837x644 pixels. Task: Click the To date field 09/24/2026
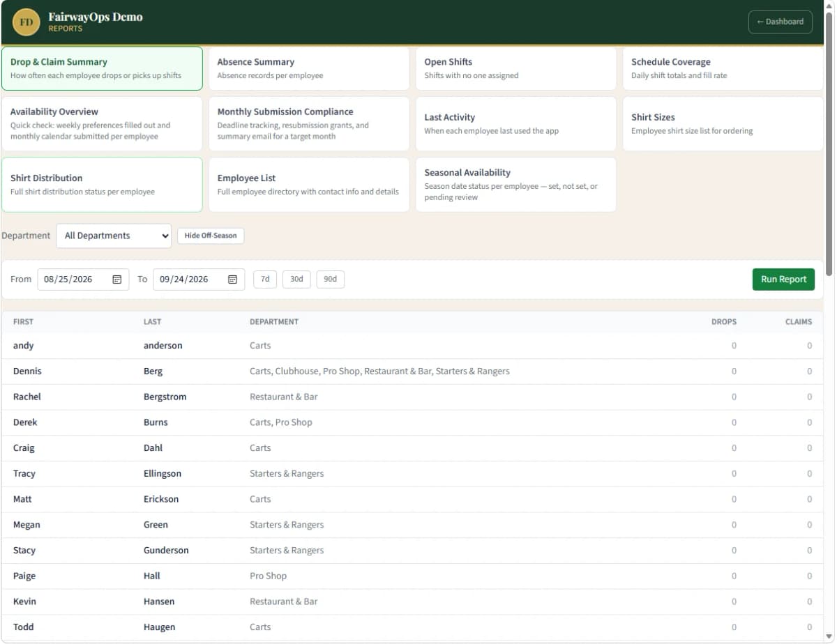pyautogui.click(x=199, y=279)
